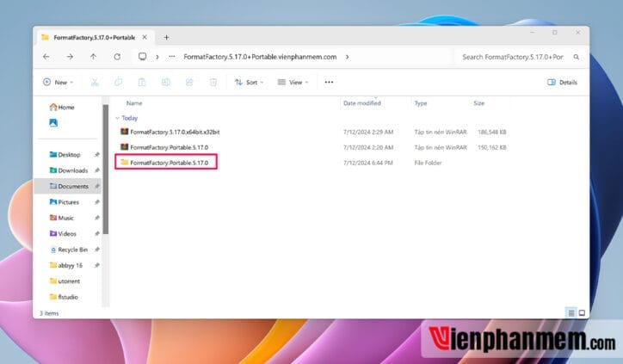The height and width of the screenshot is (364, 623).
Task: Open the See more ellipsis menu
Action: 329,83
